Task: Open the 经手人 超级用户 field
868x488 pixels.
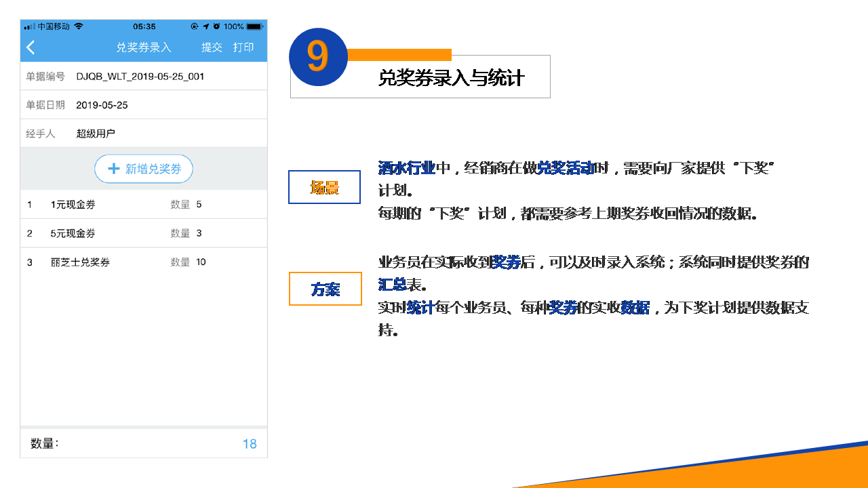Action: tap(96, 134)
